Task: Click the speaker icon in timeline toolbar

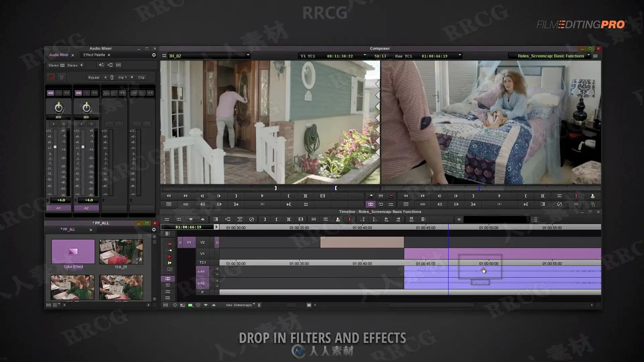Action: pyautogui.click(x=459, y=220)
